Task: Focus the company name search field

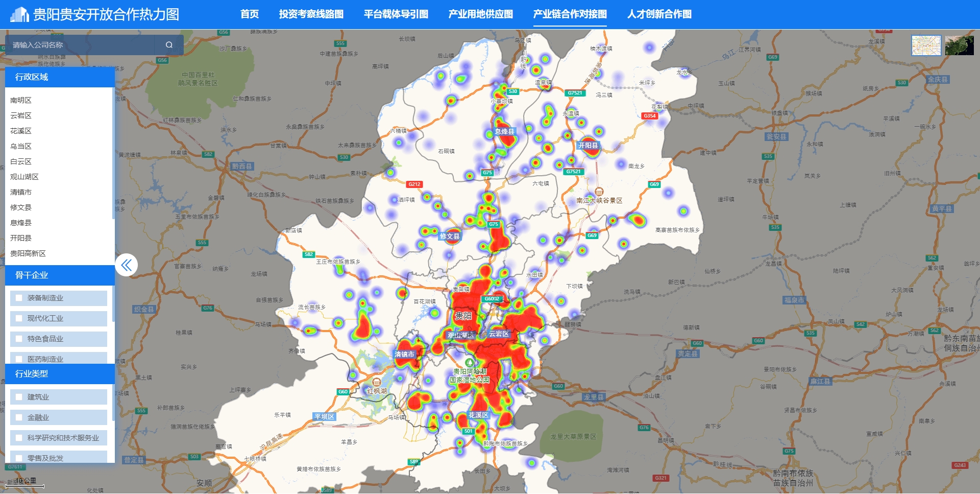Action: [x=82, y=45]
